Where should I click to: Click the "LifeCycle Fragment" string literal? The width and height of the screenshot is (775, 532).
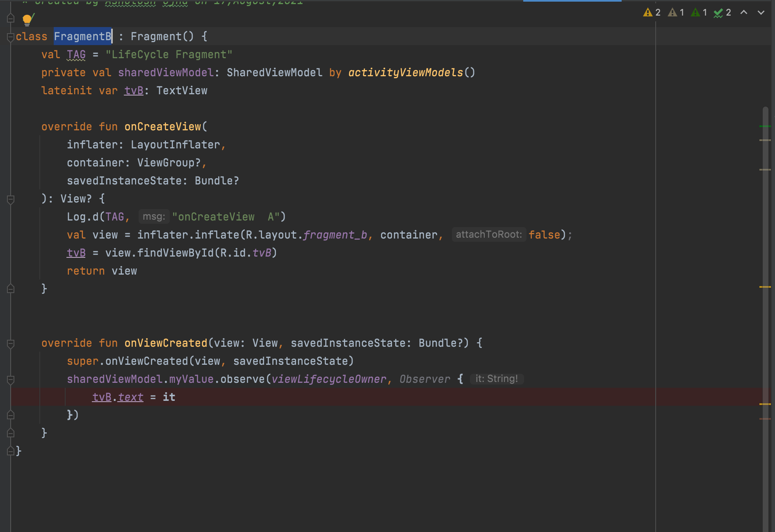coord(169,55)
